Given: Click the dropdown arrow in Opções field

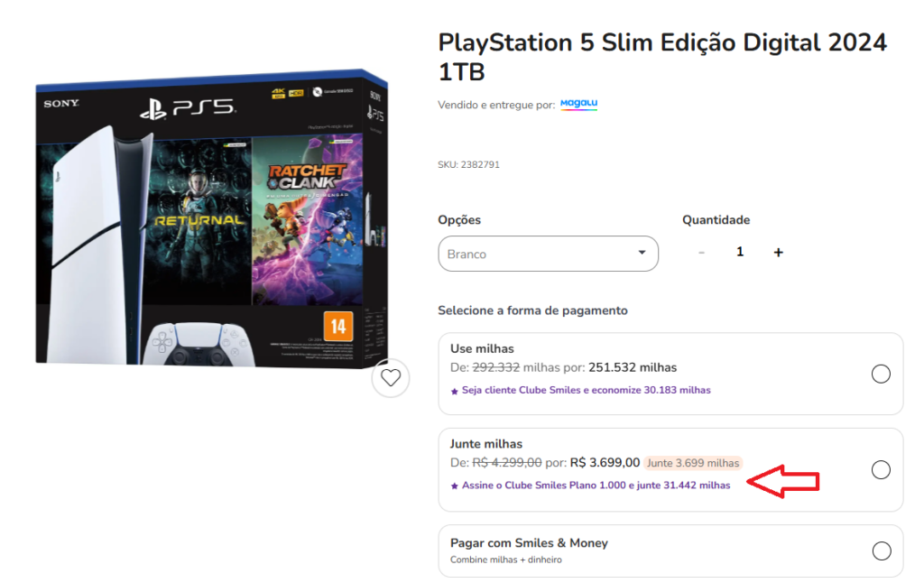Looking at the screenshot, I should (642, 253).
